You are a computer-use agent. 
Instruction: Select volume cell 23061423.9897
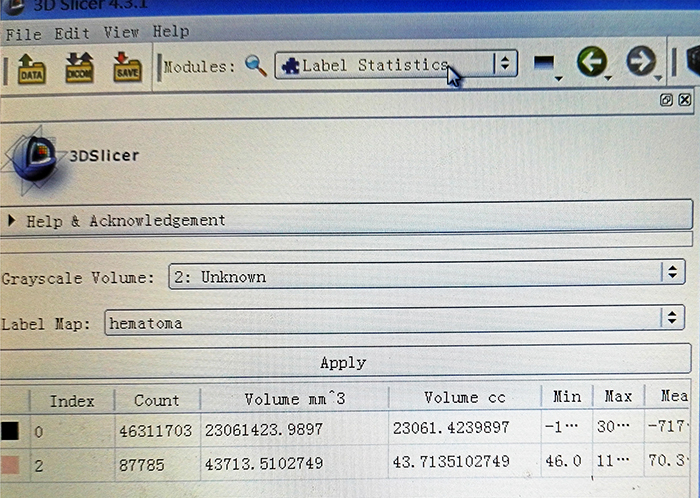[x=295, y=429]
